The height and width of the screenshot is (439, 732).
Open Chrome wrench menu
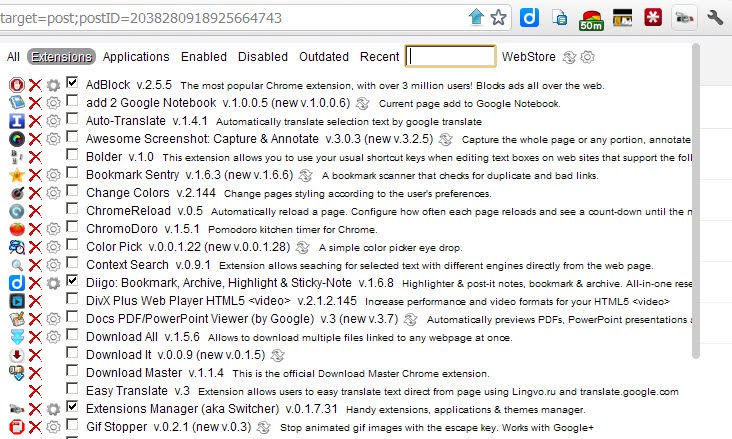[715, 18]
